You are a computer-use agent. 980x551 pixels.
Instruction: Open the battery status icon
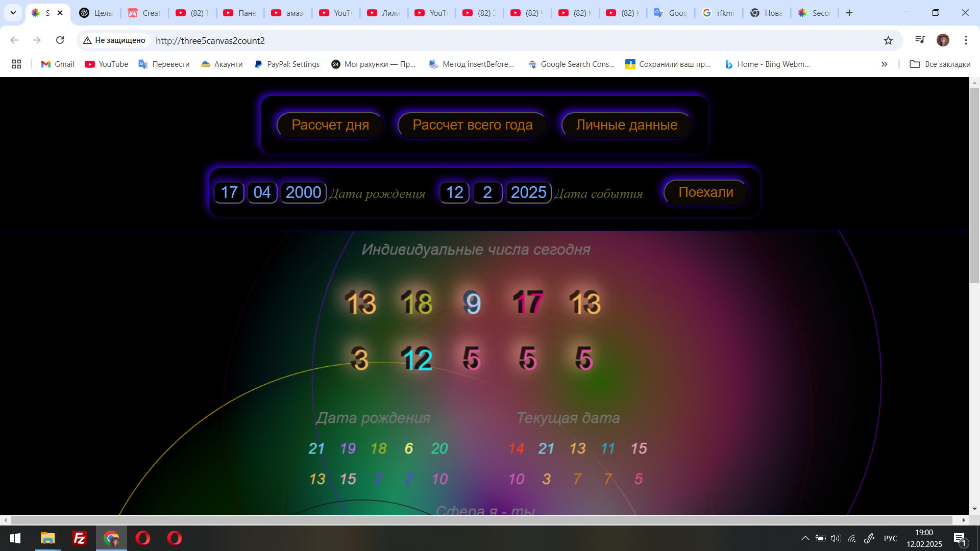pyautogui.click(x=820, y=538)
